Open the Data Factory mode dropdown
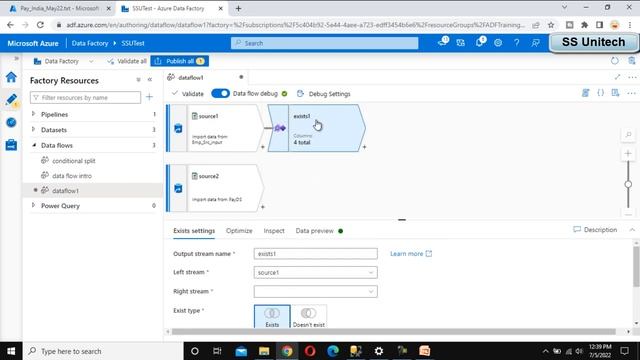The image size is (640, 360). point(64,61)
